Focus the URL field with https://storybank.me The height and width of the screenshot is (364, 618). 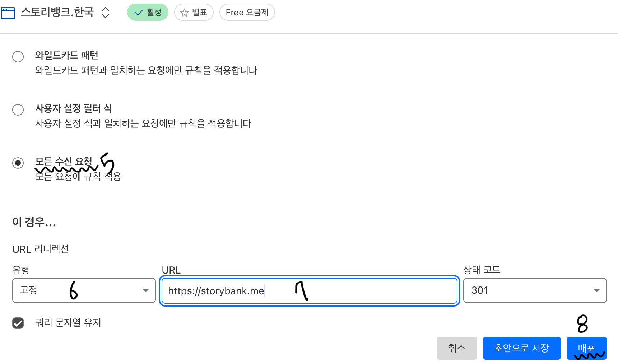pyautogui.click(x=310, y=290)
